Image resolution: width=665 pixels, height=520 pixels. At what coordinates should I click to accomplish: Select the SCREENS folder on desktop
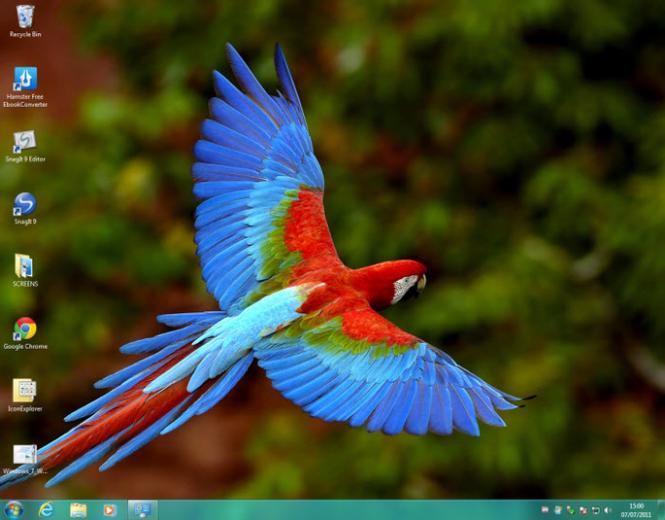coord(25,271)
